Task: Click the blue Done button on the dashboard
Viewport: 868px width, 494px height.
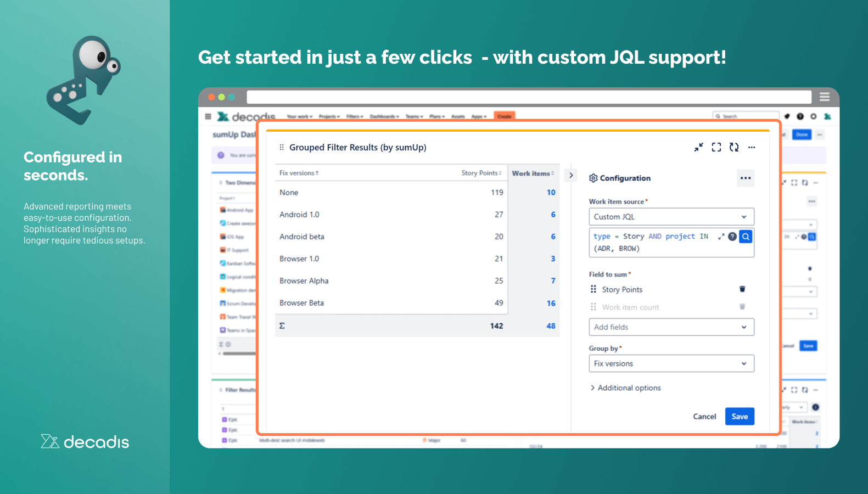Action: point(802,134)
